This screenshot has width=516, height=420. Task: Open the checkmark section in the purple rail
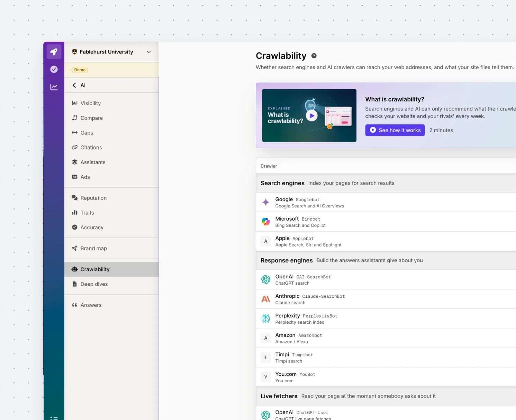(54, 69)
